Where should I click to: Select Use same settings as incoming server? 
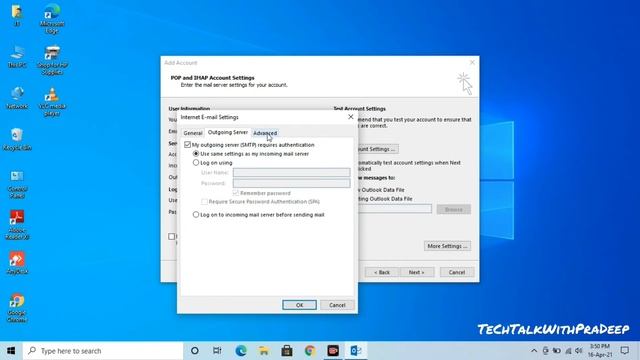[196, 154]
